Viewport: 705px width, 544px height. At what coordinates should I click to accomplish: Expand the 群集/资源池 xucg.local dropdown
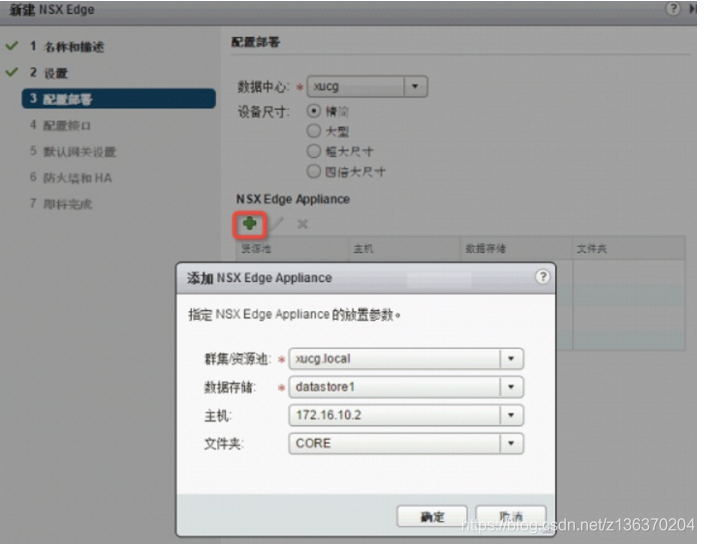[511, 359]
